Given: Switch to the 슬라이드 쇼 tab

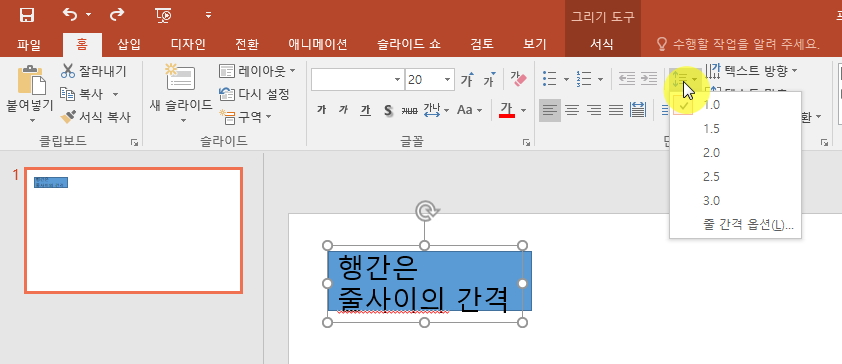Looking at the screenshot, I should pos(409,45).
